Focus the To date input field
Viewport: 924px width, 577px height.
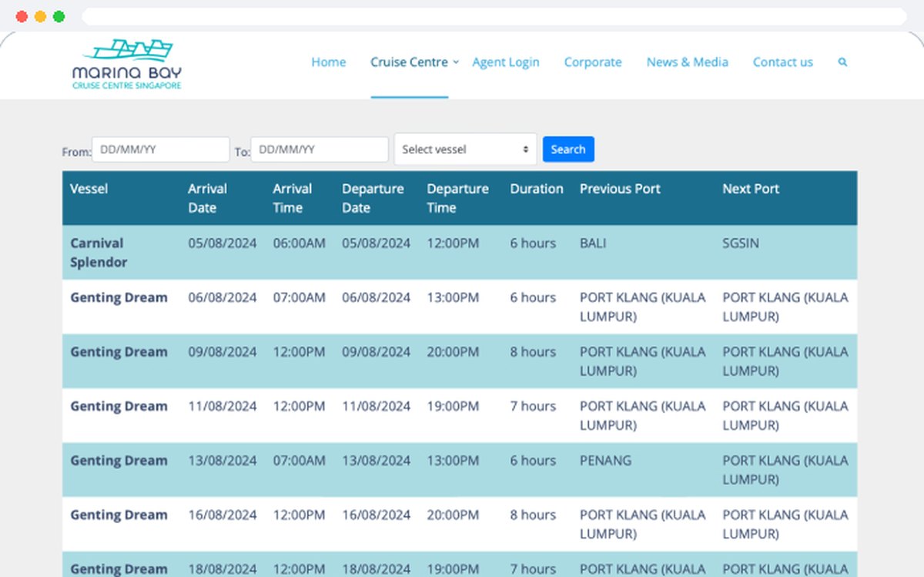[320, 149]
